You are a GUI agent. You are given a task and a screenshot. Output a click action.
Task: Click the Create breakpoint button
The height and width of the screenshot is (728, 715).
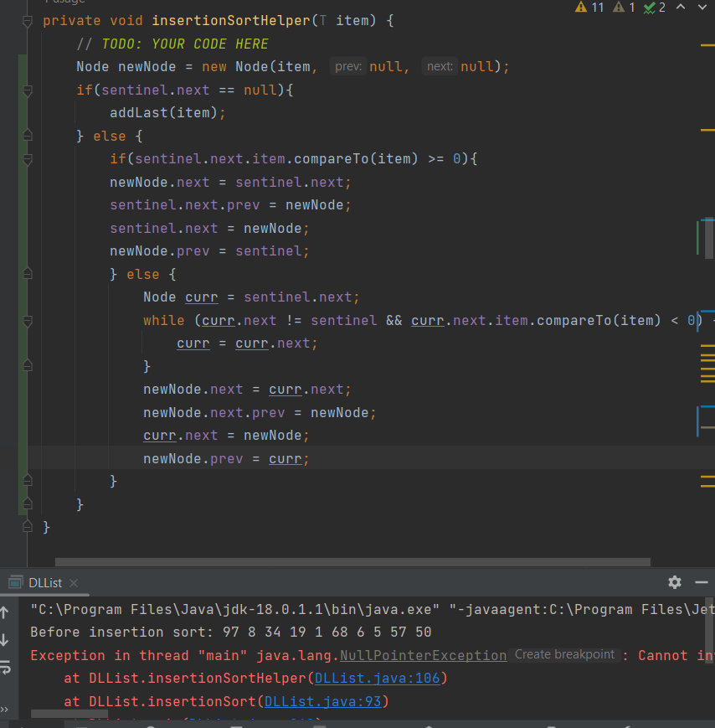[564, 655]
